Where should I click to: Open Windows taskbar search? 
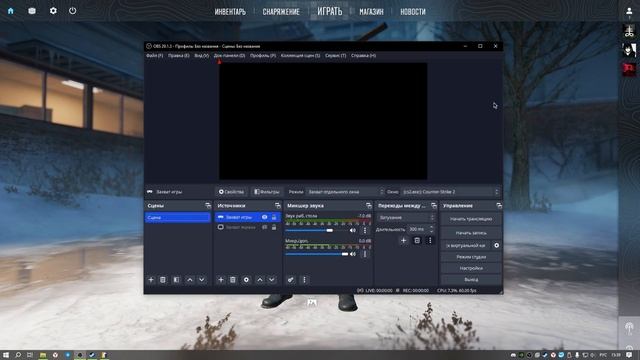[x=18, y=355]
